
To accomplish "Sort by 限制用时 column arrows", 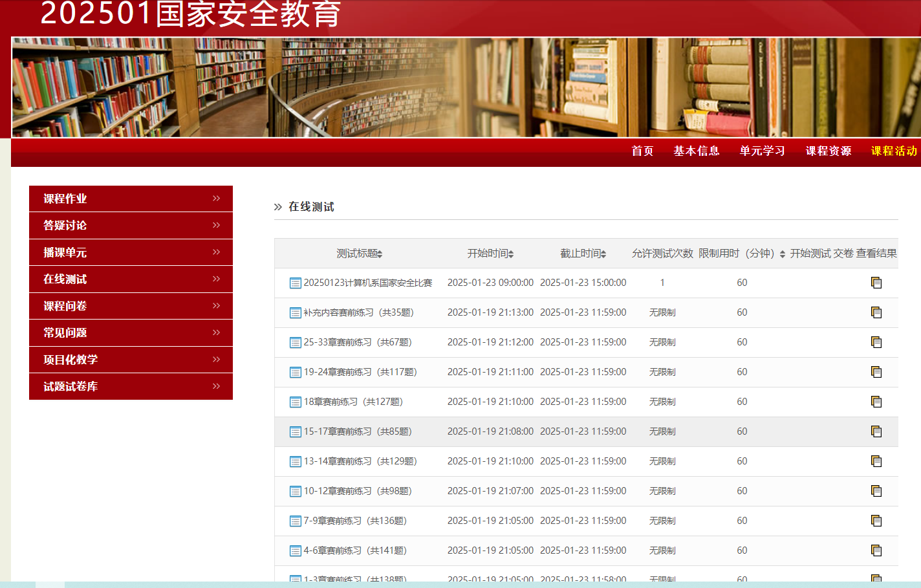I will pyautogui.click(x=782, y=254).
